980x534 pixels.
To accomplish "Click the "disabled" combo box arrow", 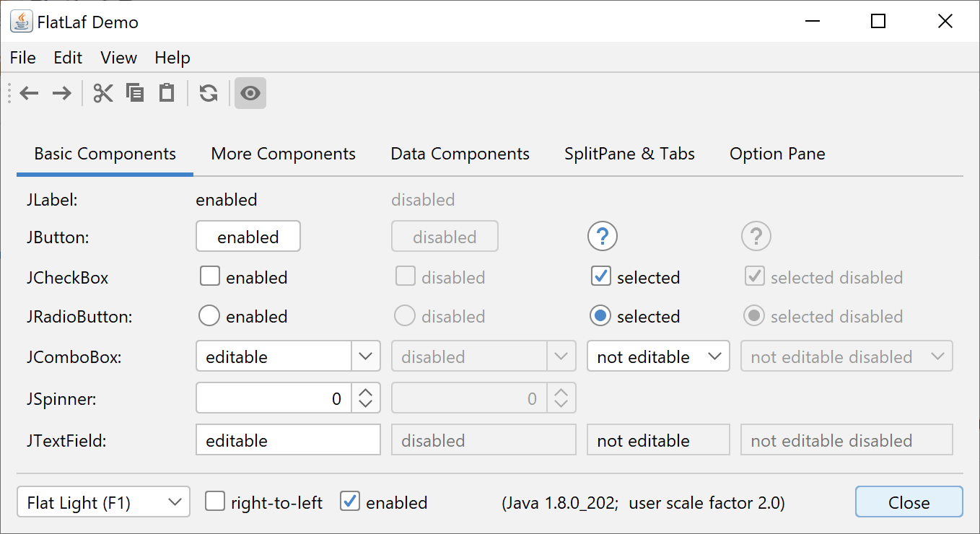I will pyautogui.click(x=561, y=356).
